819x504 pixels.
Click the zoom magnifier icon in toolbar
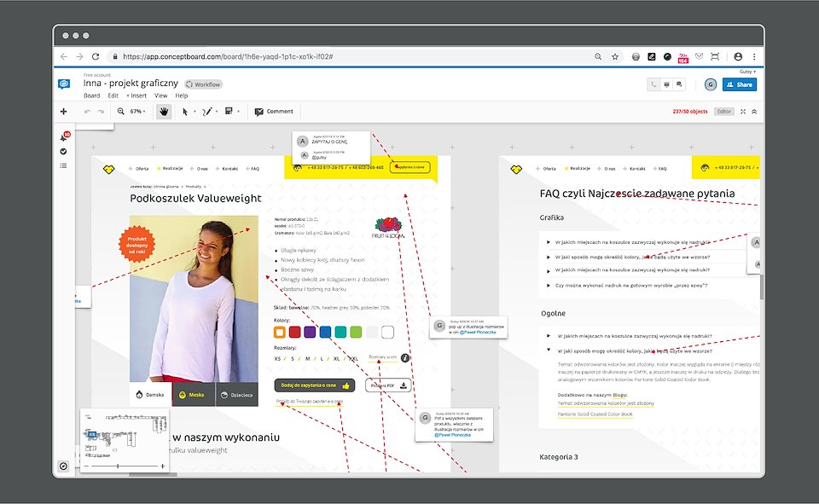pos(120,111)
